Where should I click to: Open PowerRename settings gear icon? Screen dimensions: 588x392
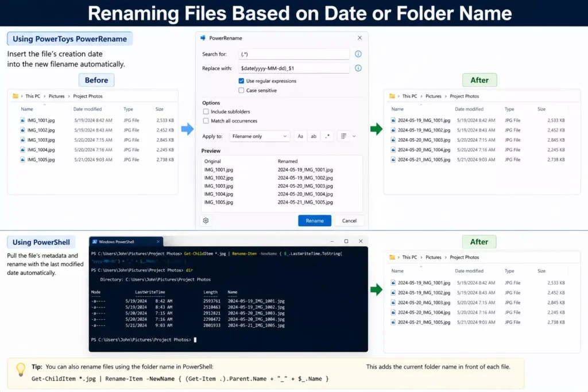click(x=206, y=220)
